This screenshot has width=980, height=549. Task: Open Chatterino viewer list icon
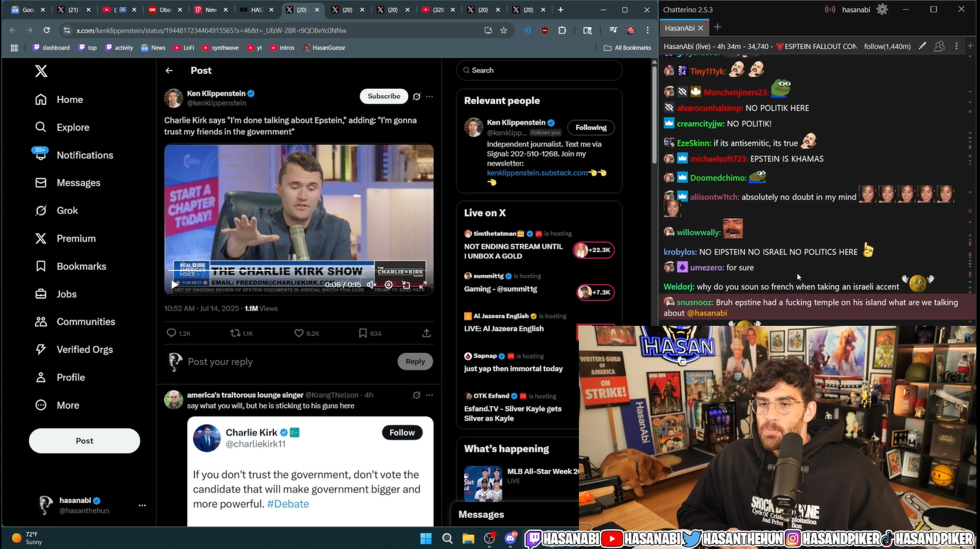tap(940, 46)
